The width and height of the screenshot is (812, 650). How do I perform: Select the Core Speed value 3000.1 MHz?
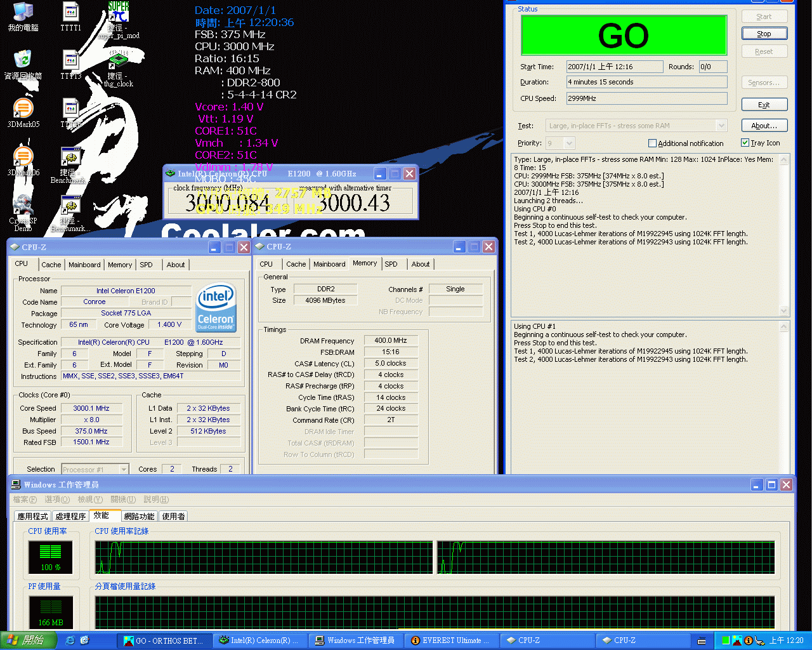(91, 408)
